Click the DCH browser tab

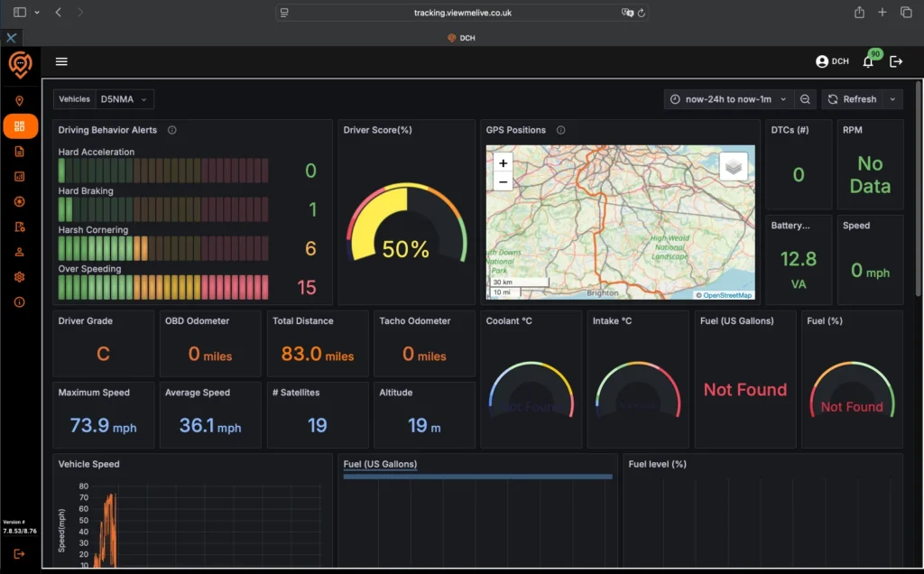pos(462,38)
